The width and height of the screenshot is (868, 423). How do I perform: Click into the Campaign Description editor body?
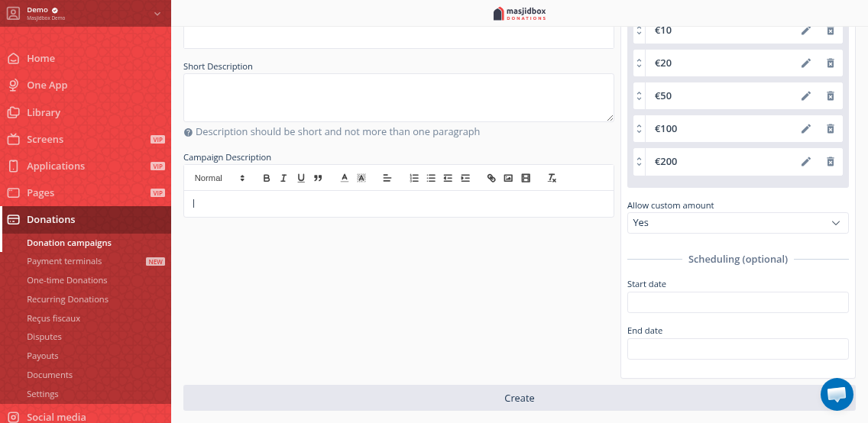pyautogui.click(x=399, y=203)
